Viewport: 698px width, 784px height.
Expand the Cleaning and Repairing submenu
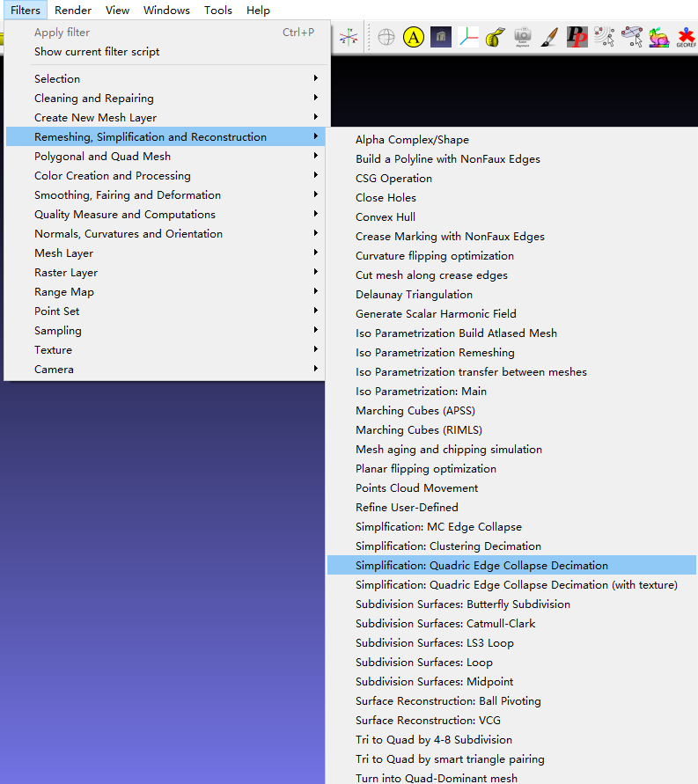pos(165,98)
